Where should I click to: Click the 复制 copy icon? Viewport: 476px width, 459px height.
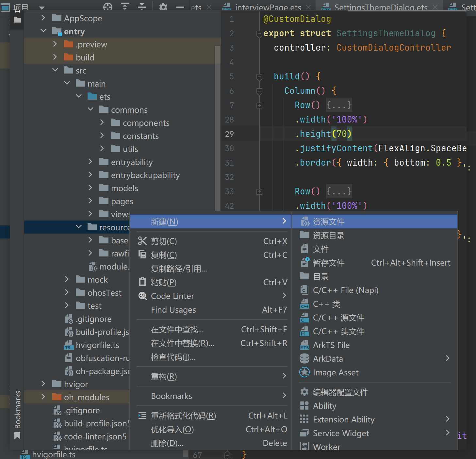142,254
